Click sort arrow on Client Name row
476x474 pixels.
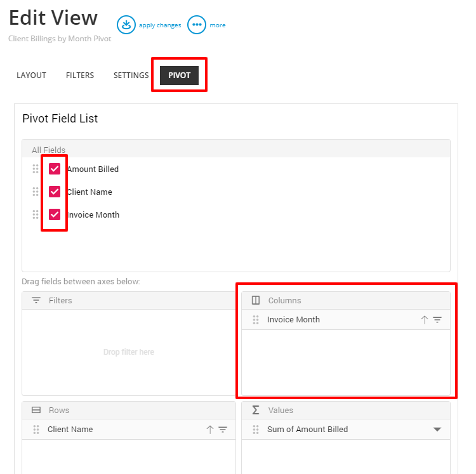[210, 430]
